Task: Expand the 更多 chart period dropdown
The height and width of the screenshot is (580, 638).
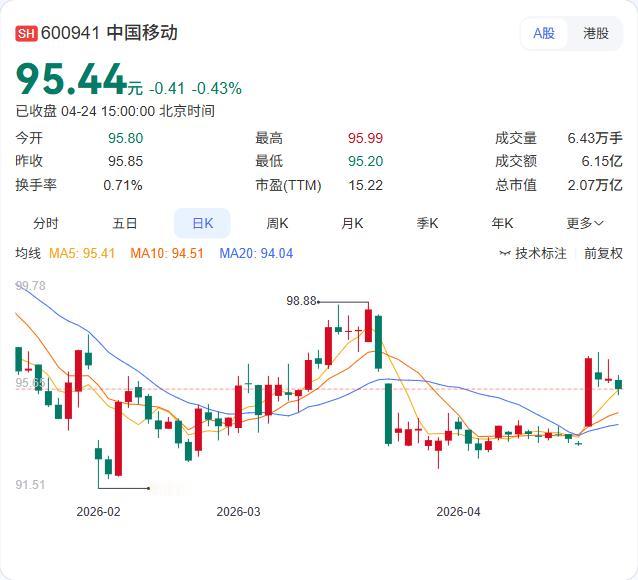Action: point(585,223)
